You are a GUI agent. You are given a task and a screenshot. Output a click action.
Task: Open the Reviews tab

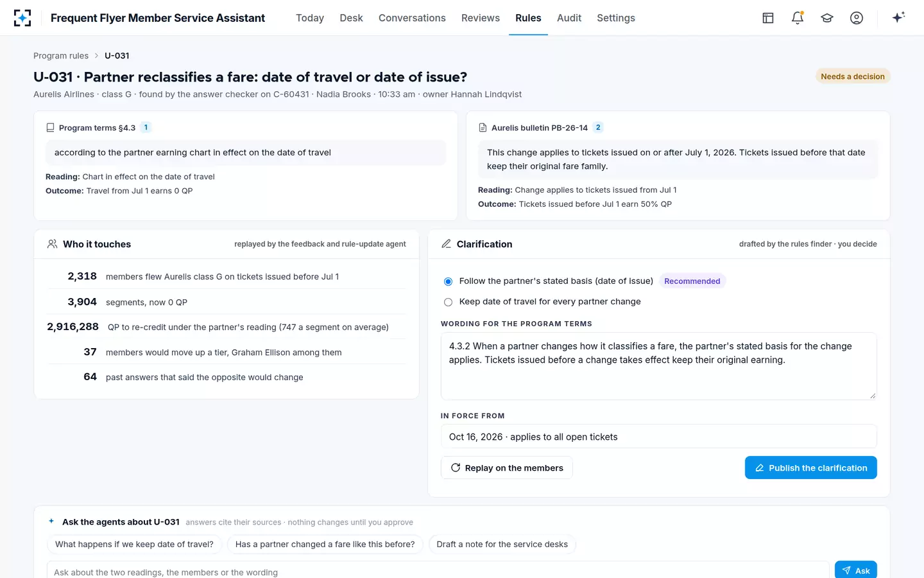[x=481, y=18]
